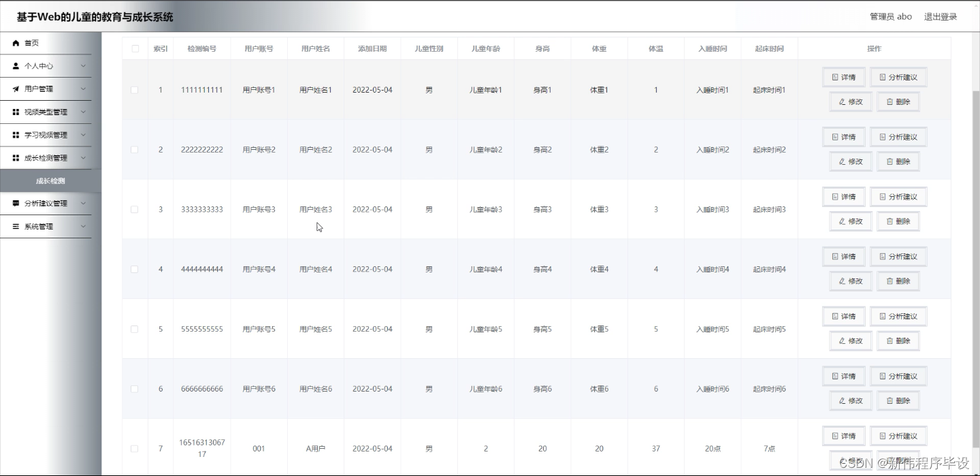Click the document icon of 分析建议 in row 4444444444
Screen dimensions: 980x476
883,257
